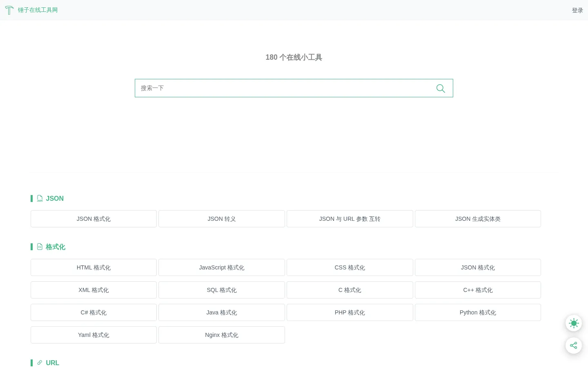Viewport: 588px width, 368px height.
Task: Open the JSON 转义 tool
Action: [222, 219]
